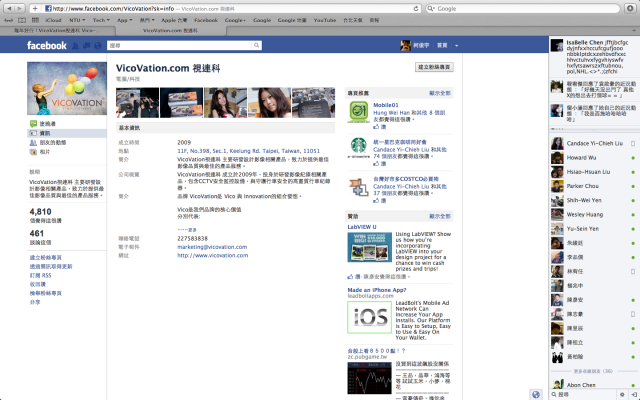Click the chat search field at bottom
This screenshot has width=640, height=400.
coord(583,394)
